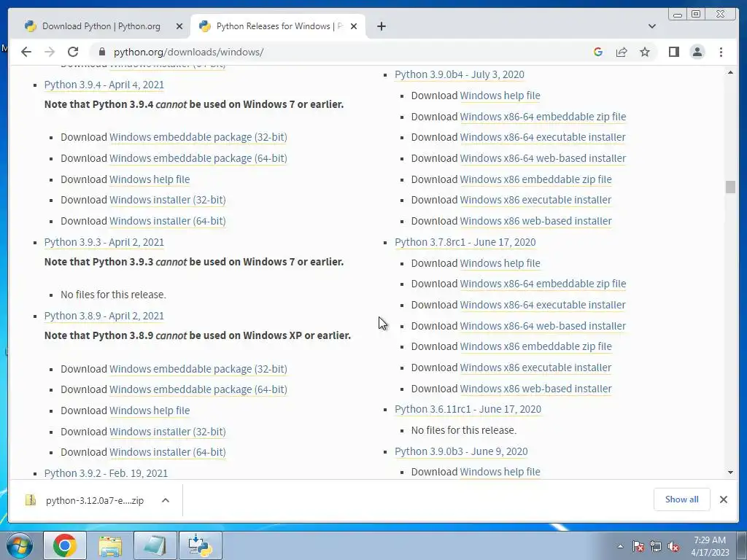The width and height of the screenshot is (747, 560).
Task: Download 3.9.0b4 x86-64 executable installer
Action: 543,137
